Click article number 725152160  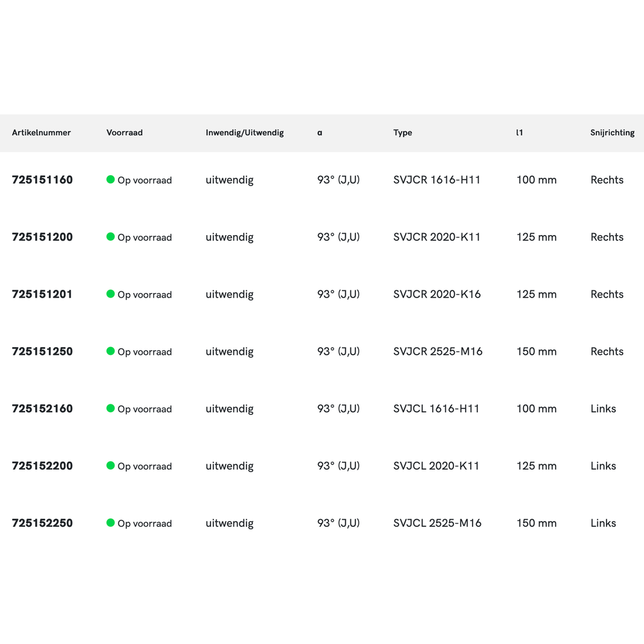pos(42,409)
